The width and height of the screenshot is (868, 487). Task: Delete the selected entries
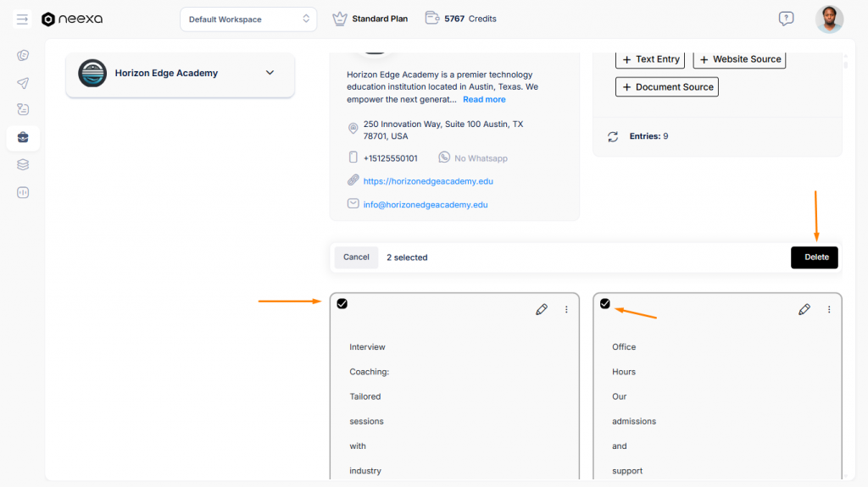pyautogui.click(x=815, y=257)
